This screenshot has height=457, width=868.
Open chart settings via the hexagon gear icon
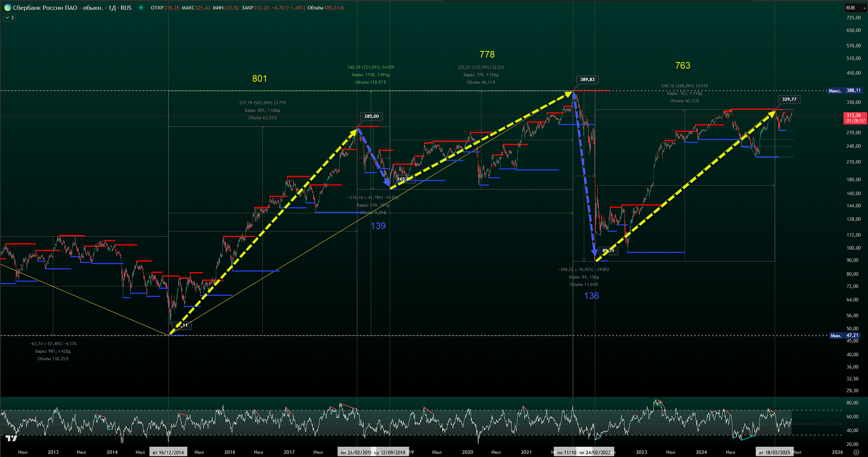click(856, 452)
